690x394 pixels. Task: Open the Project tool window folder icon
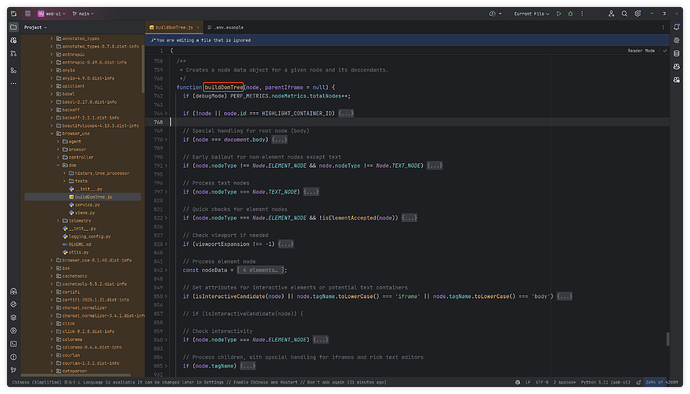click(x=14, y=27)
